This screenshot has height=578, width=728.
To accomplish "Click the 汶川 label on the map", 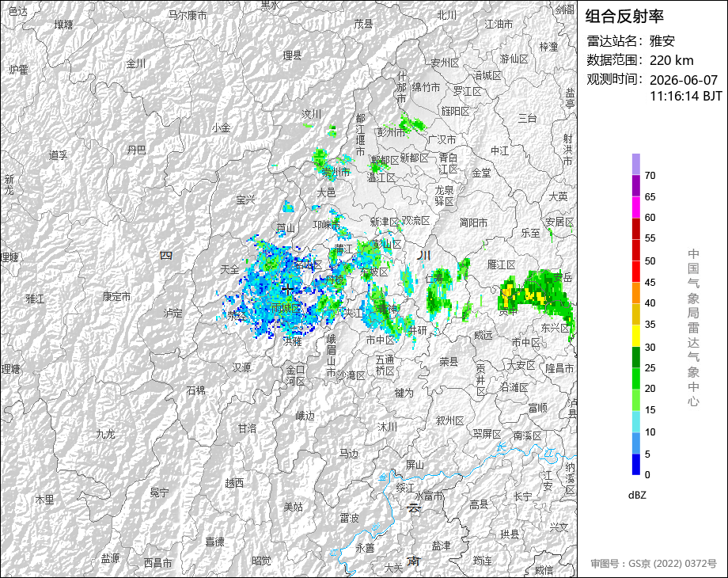I will [x=312, y=114].
